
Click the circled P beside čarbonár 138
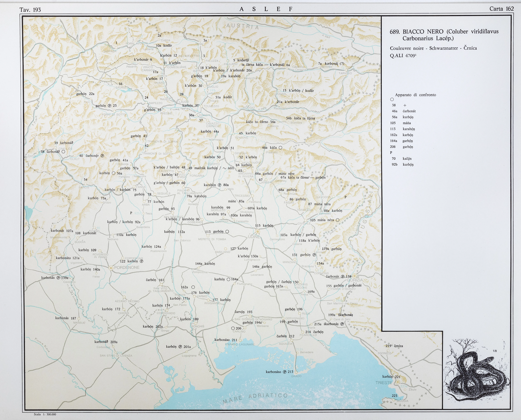pyautogui.click(x=343, y=276)
